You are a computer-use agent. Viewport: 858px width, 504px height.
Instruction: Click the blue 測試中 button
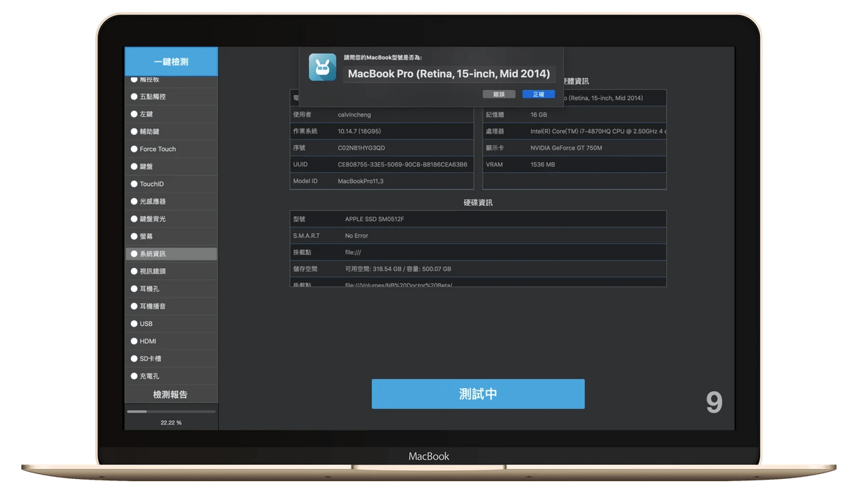[x=478, y=394]
